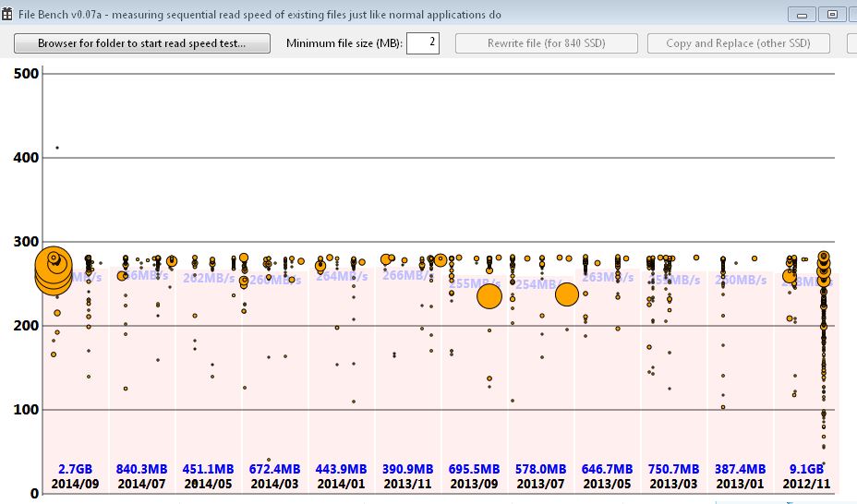Click the 2014/09 month label
Image resolution: width=857 pixels, height=504 pixels.
pos(76,484)
